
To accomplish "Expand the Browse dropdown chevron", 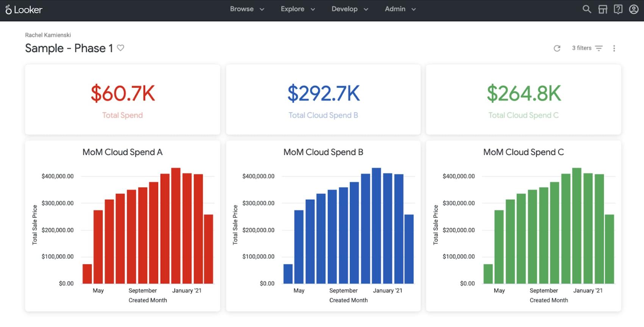I will pos(262,9).
